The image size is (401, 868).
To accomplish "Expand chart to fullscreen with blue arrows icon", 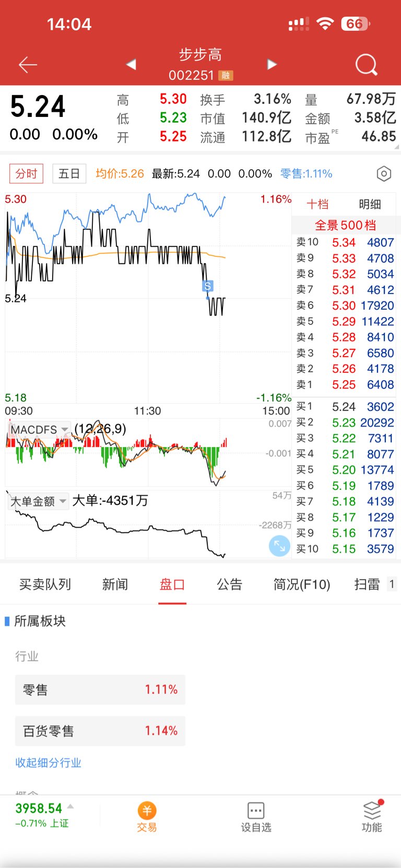I will tap(279, 546).
